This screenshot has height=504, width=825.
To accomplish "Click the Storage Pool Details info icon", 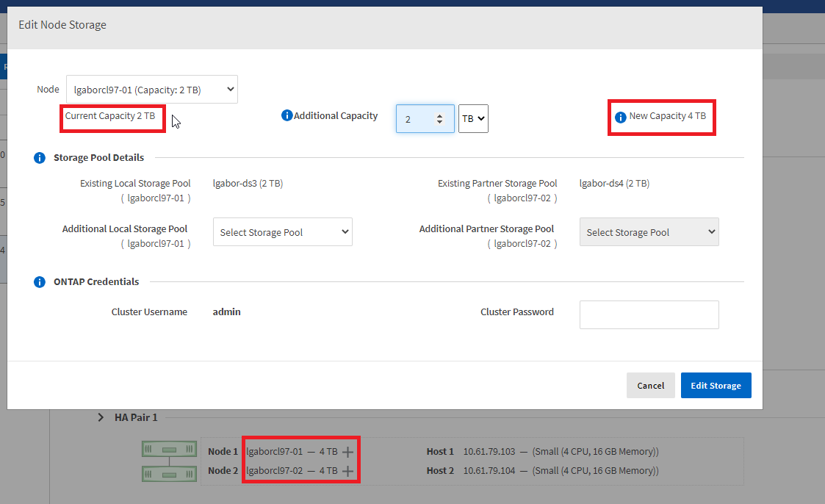I will tap(39, 157).
